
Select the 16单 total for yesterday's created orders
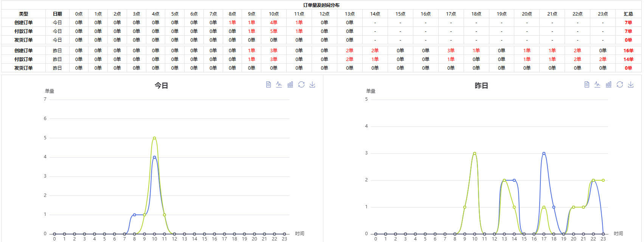(x=628, y=50)
